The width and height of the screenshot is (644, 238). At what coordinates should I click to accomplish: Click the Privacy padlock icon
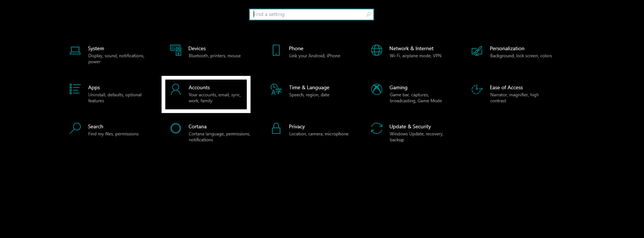tap(276, 128)
